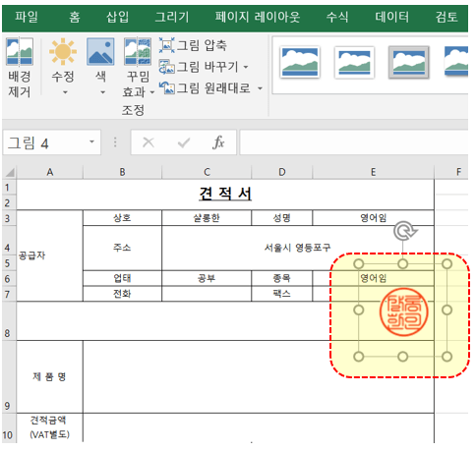Apply the third, gray-framed picture style thumbnail
The image size is (476, 451).
pyautogui.click(x=409, y=62)
